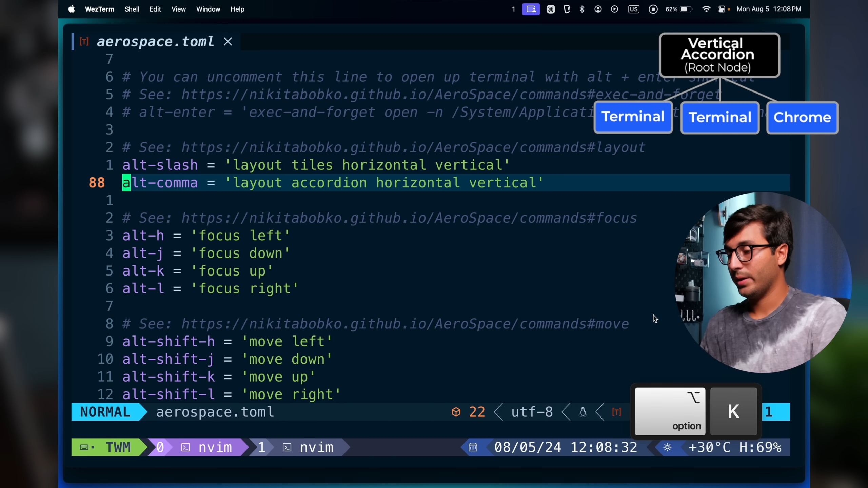Click the alt-comma accordion layout line
This screenshot has height=488, width=868.
coord(332,183)
